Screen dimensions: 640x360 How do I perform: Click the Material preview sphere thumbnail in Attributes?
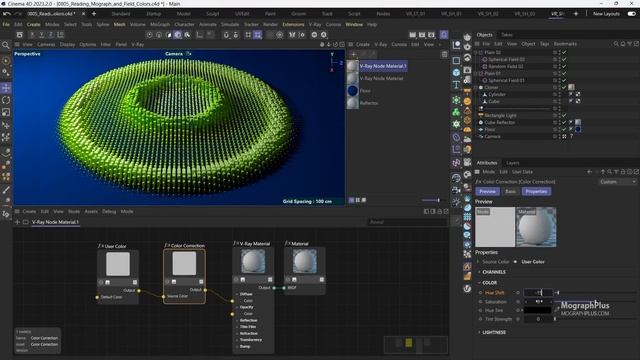pos(536,227)
